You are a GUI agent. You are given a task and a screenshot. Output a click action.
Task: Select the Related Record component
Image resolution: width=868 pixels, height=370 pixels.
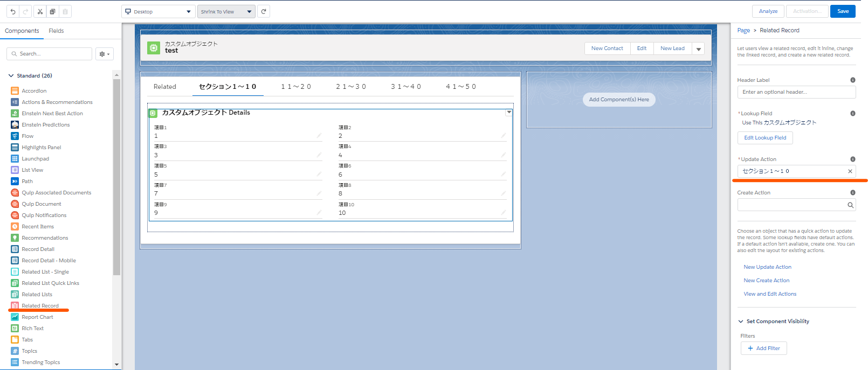pos(40,306)
